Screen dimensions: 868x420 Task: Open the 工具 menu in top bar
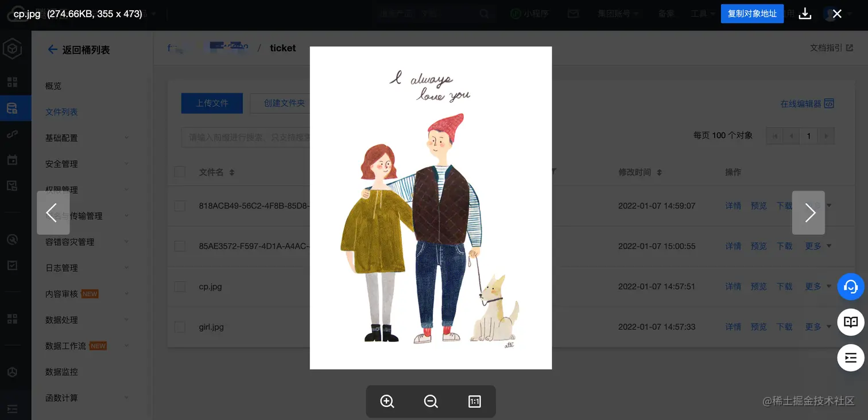point(703,14)
